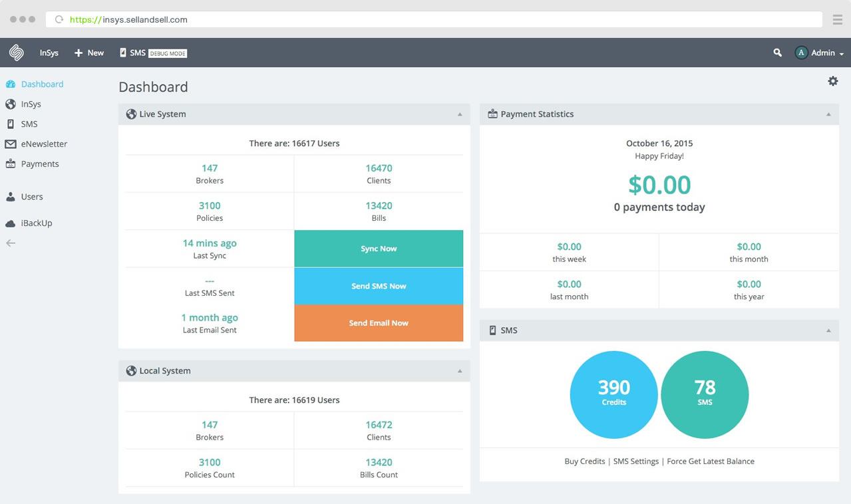Select the Dashboard item in the sidebar

pyautogui.click(x=41, y=84)
